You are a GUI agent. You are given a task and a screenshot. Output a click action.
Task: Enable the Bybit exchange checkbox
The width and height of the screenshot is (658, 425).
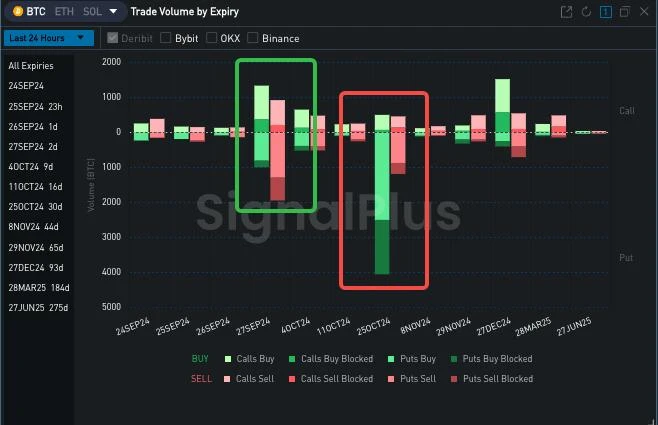166,38
